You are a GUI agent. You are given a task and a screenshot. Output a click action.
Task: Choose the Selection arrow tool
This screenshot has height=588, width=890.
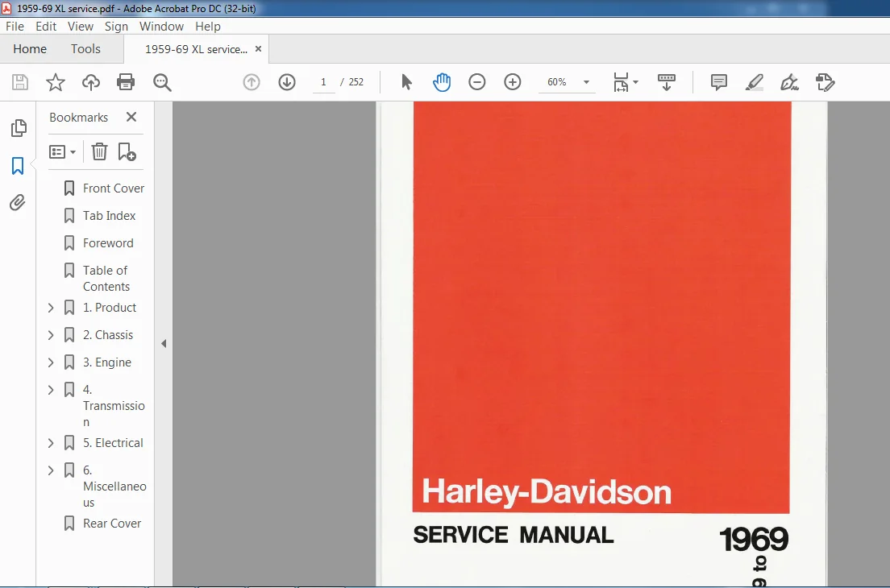tap(406, 82)
